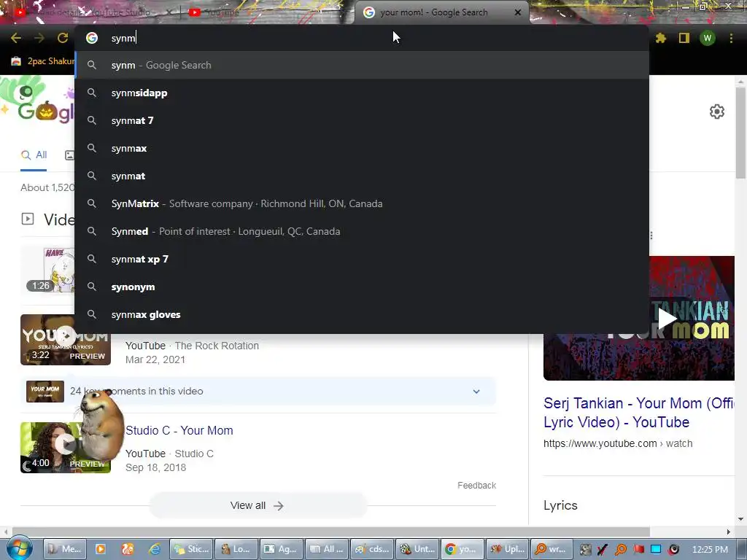The image size is (747, 560).
Task: Choose the 'synm - Google Search' suggestion
Action: (362, 65)
